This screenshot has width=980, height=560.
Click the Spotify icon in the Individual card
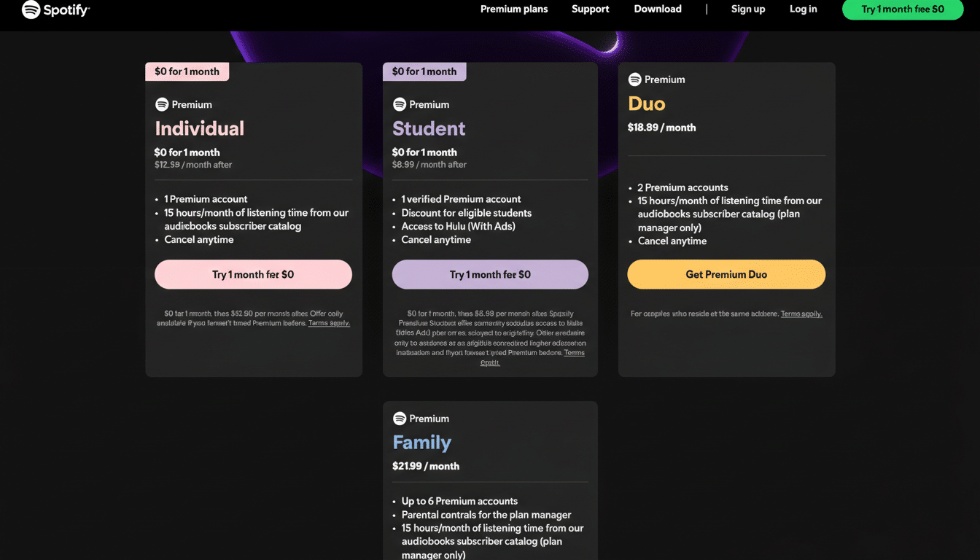(x=162, y=104)
